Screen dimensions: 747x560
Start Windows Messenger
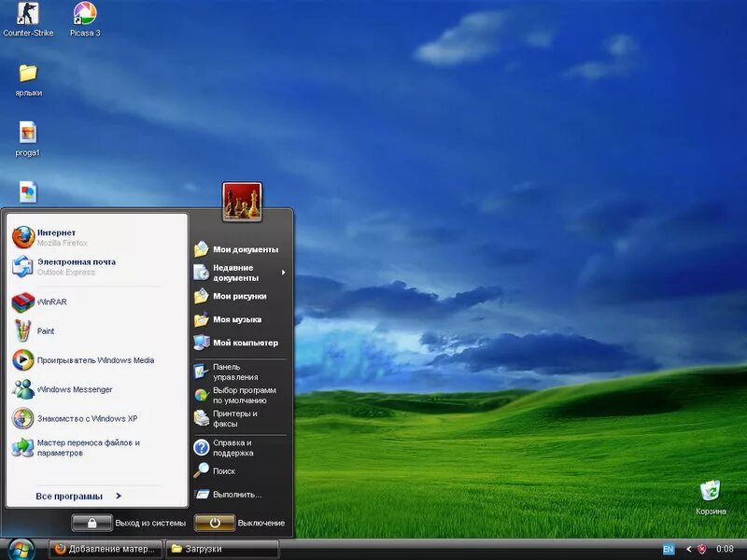pyautogui.click(x=22, y=389)
